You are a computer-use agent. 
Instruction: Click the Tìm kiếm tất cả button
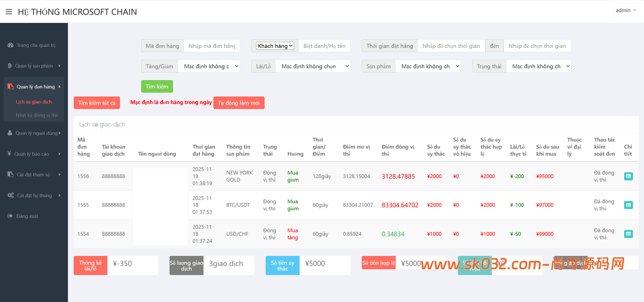97,103
